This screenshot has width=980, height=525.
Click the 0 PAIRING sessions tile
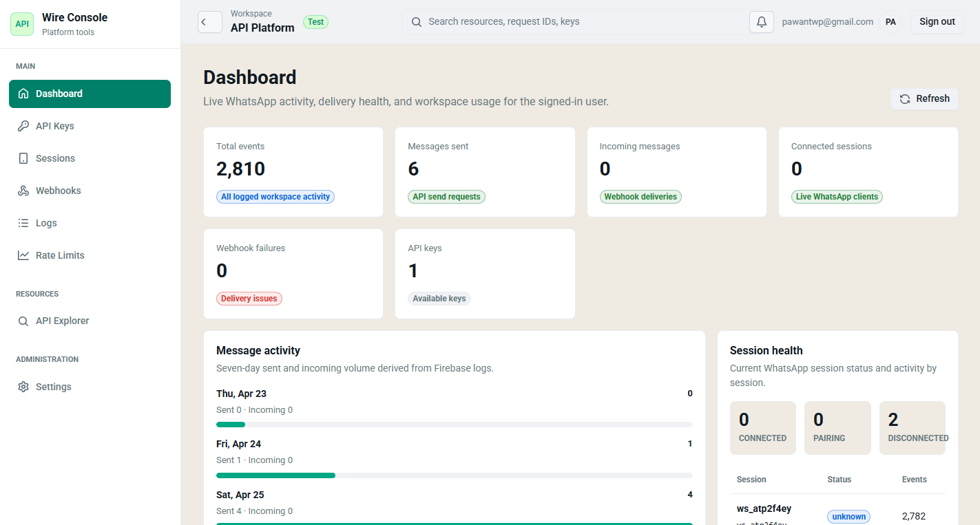click(837, 428)
